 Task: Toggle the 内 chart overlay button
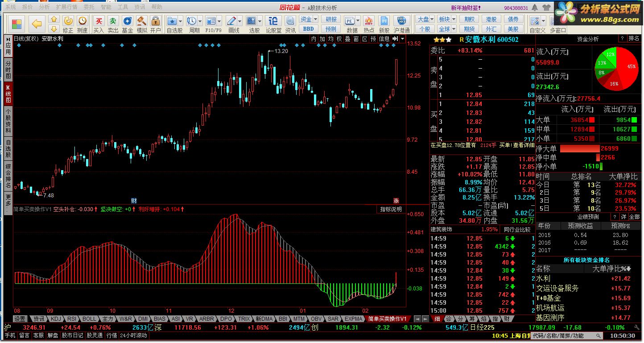pos(314,39)
